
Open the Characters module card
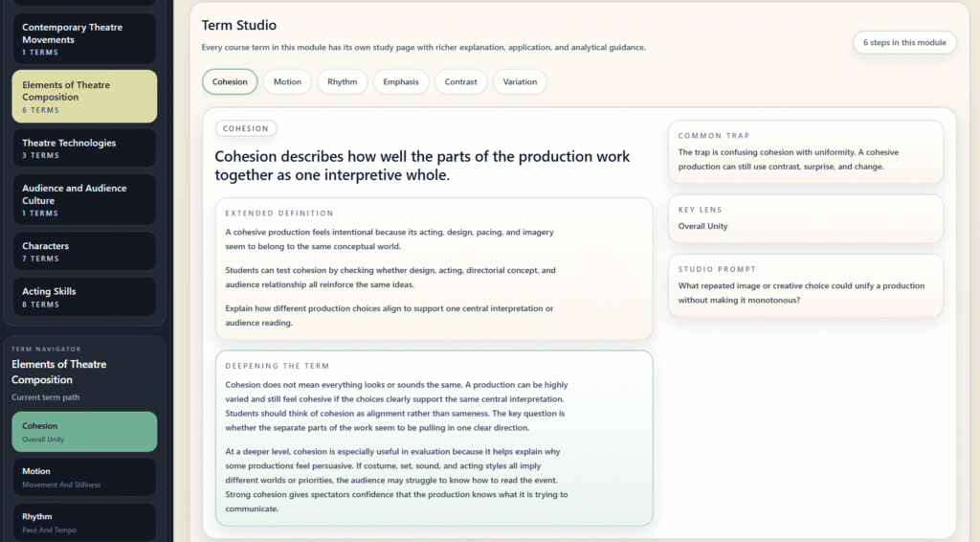(x=84, y=252)
